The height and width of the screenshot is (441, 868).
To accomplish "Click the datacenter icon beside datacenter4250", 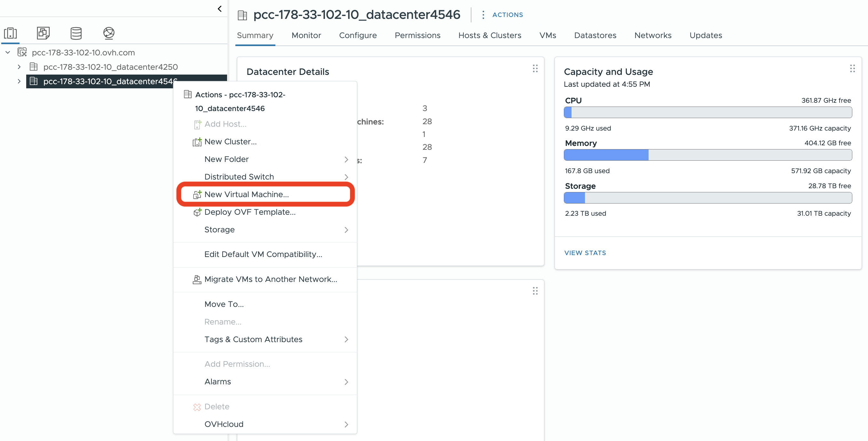I will [34, 67].
